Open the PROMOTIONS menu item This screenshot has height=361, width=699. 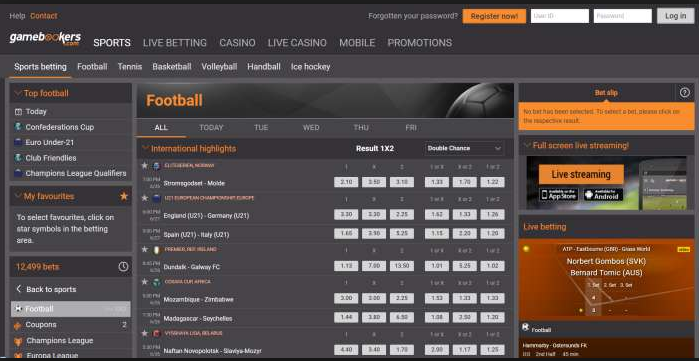coord(419,43)
